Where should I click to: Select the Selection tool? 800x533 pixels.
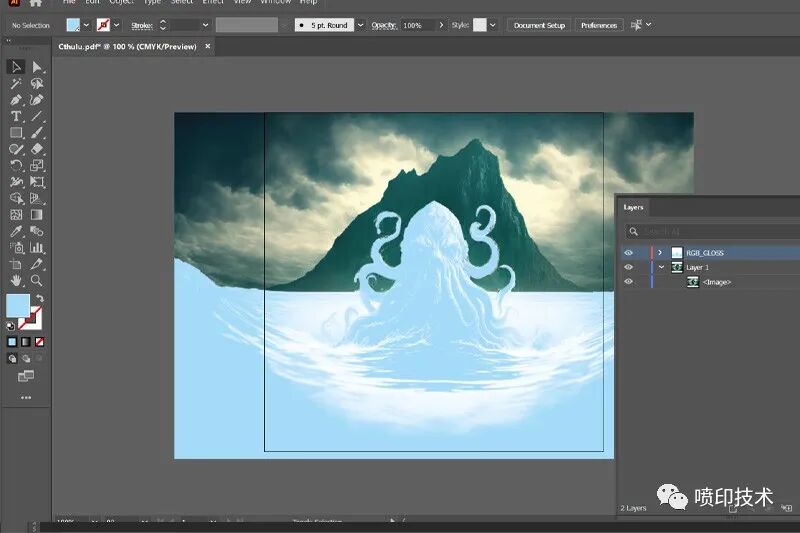click(x=16, y=67)
